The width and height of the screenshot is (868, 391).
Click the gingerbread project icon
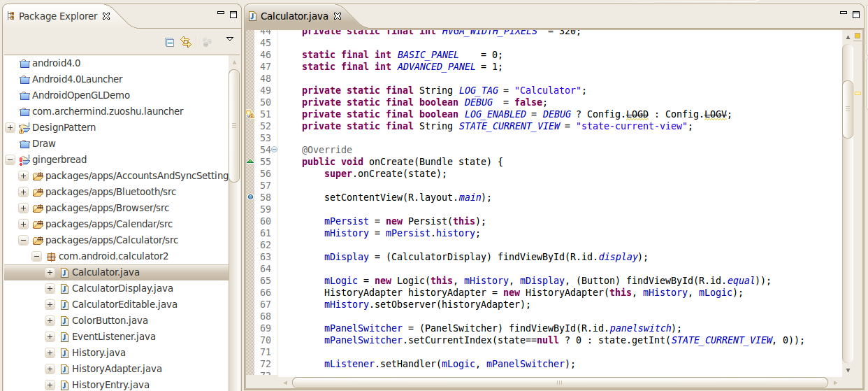(x=24, y=160)
